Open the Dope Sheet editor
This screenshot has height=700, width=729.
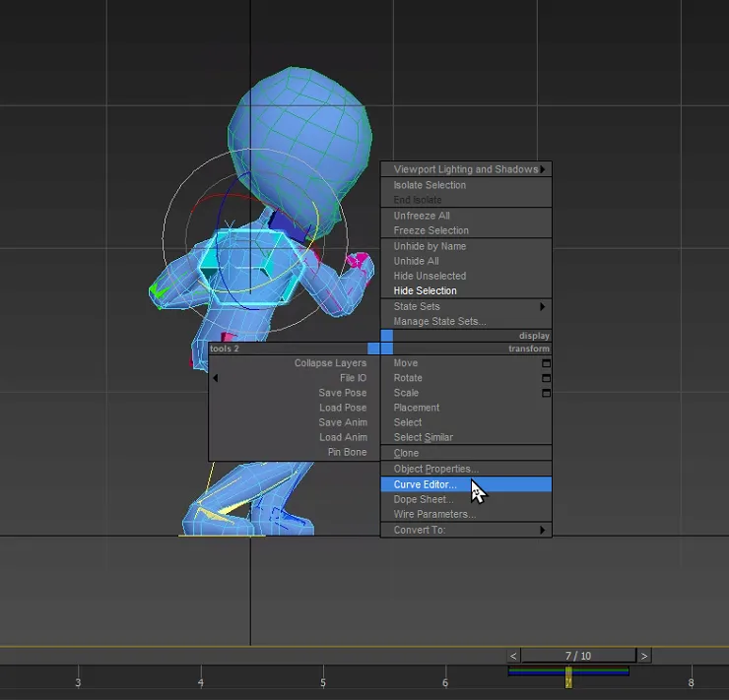click(x=424, y=500)
